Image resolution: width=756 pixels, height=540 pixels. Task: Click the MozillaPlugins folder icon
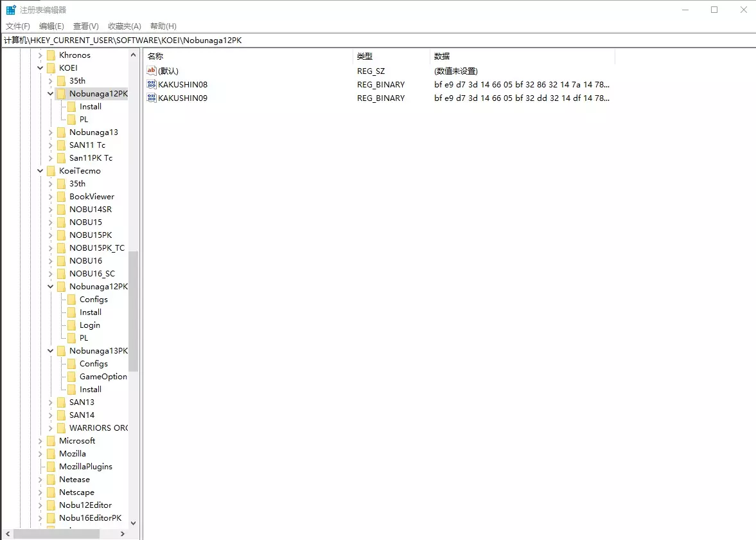point(51,467)
